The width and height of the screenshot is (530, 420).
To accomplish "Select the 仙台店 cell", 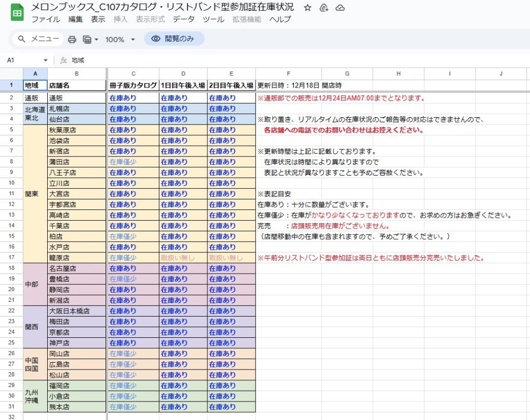I will (x=77, y=119).
